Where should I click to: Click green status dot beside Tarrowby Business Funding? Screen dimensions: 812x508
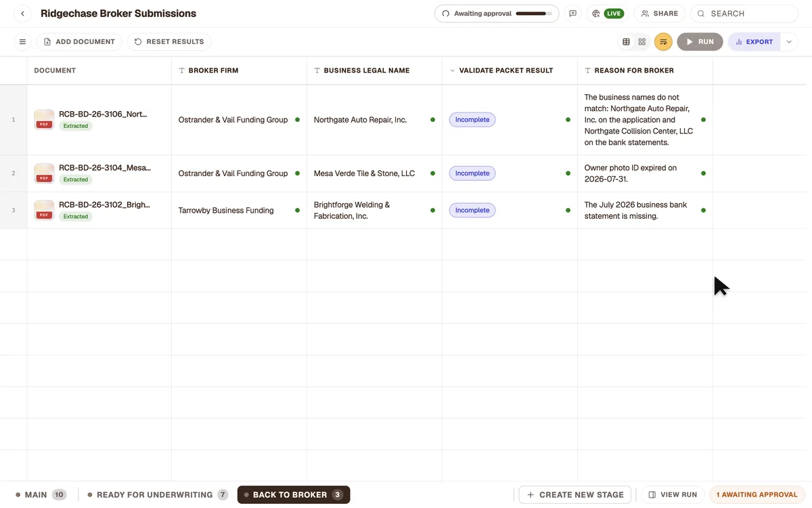297,210
